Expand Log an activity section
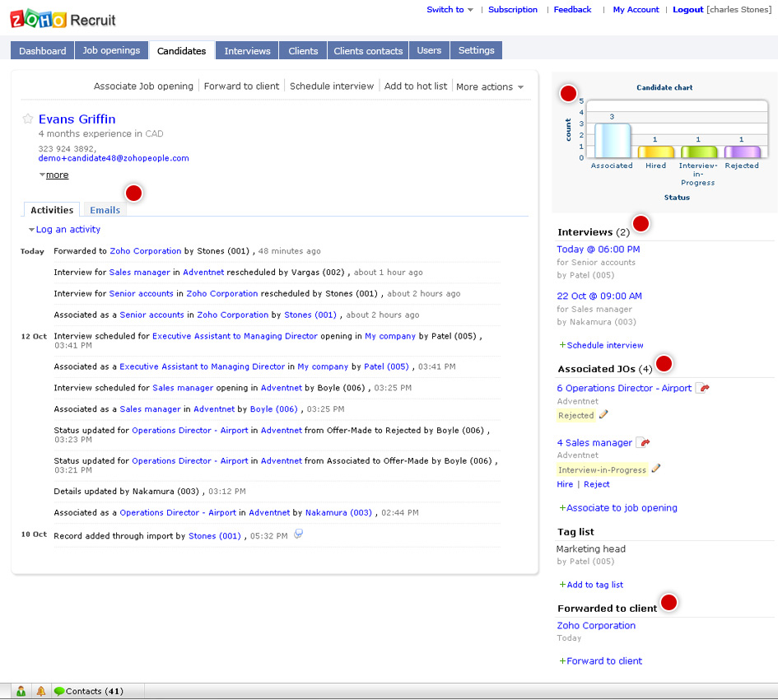Image resolution: width=778 pixels, height=700 pixels. click(x=65, y=230)
